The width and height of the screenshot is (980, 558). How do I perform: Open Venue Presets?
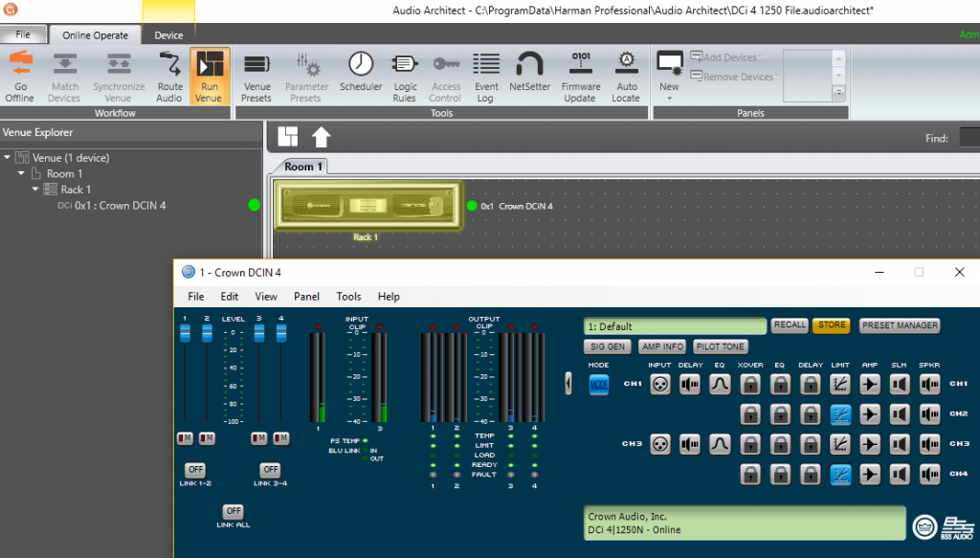click(256, 77)
